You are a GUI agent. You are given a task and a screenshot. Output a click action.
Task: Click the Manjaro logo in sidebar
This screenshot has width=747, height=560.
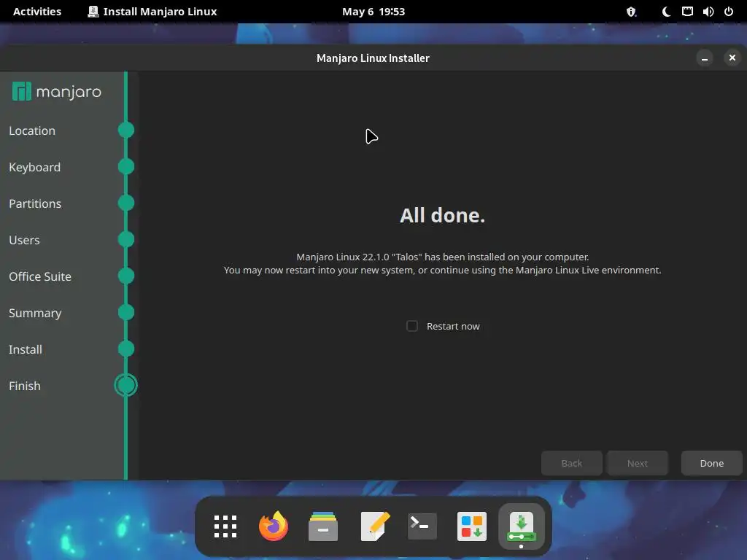point(57,91)
